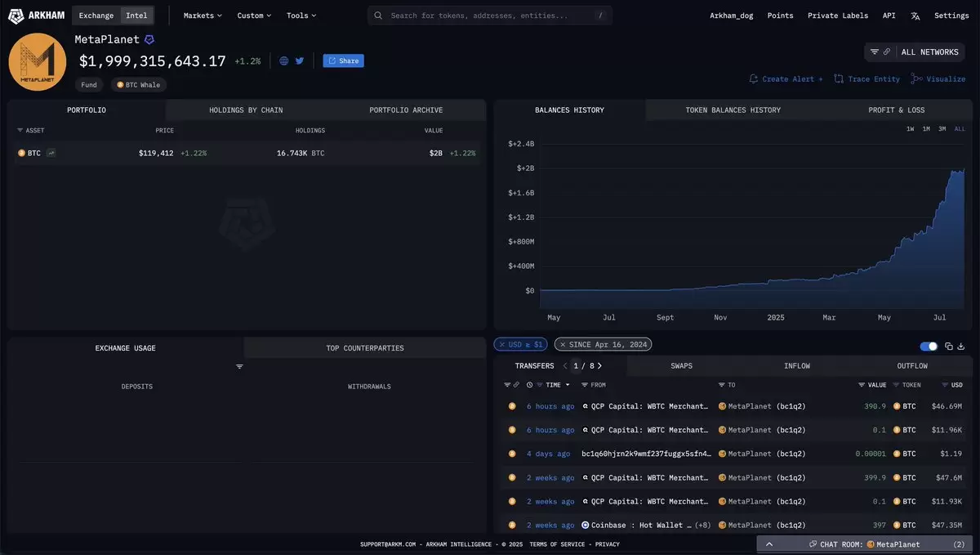Open Token Balances History tab
Image resolution: width=980 pixels, height=555 pixels.
point(733,110)
